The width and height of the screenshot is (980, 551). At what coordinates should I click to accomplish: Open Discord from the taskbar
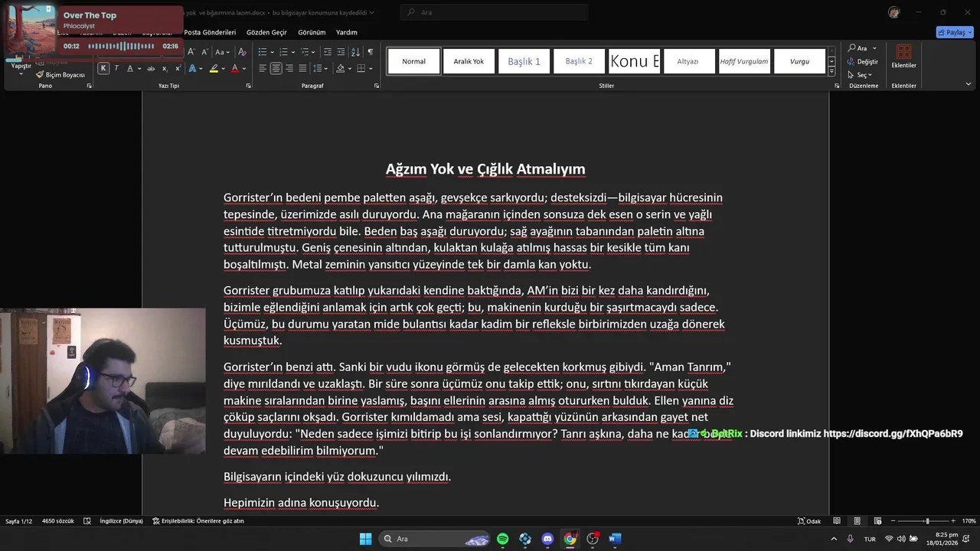[x=547, y=539]
